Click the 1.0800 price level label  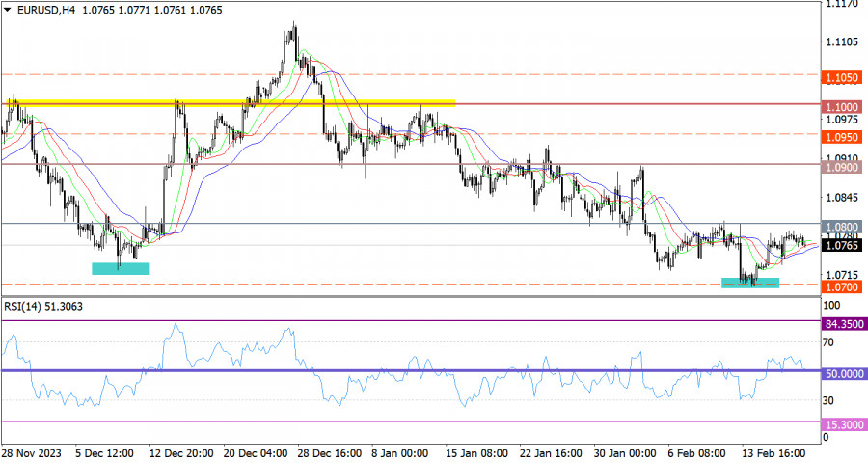[x=842, y=227]
